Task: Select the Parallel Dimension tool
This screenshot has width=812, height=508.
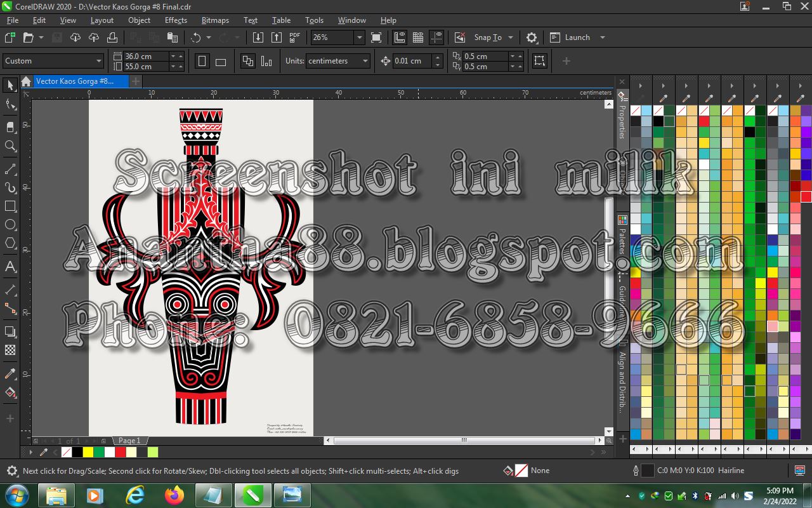Action: (10, 290)
